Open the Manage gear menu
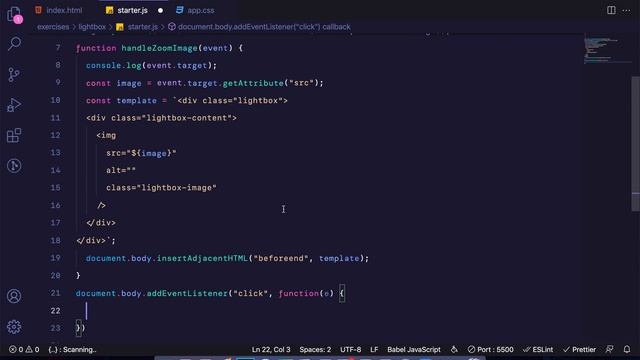This screenshot has width=640, height=360. [14, 327]
